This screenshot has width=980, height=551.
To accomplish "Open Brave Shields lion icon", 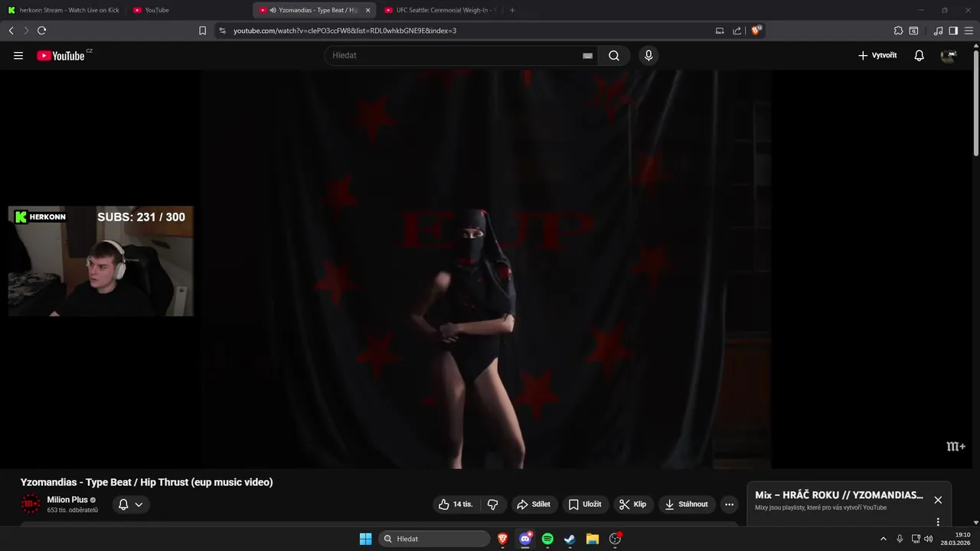I will (x=756, y=31).
